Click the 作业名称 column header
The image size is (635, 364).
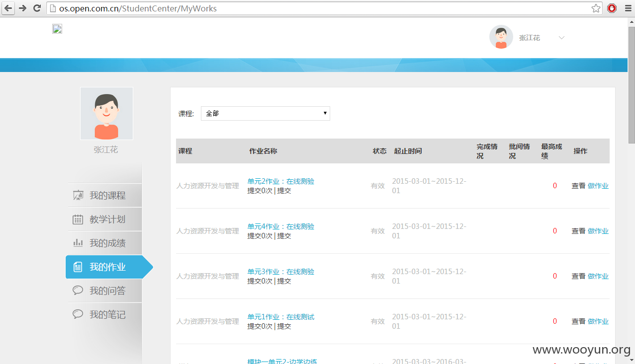(x=263, y=151)
